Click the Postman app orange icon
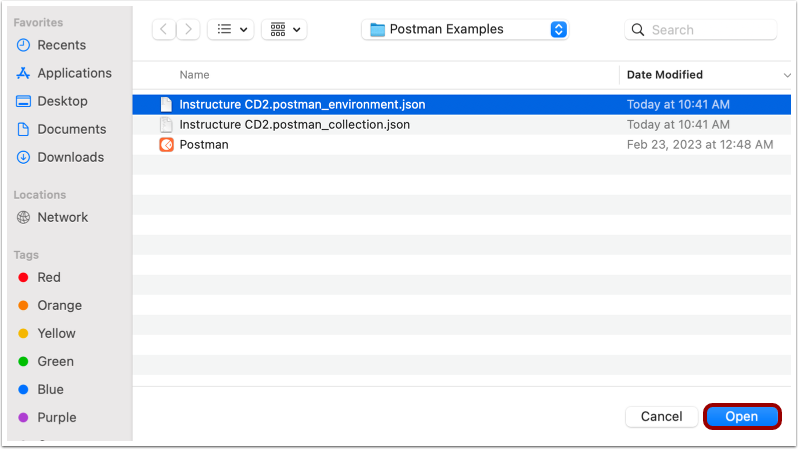Viewport: 798px width, 449px height. click(x=166, y=145)
